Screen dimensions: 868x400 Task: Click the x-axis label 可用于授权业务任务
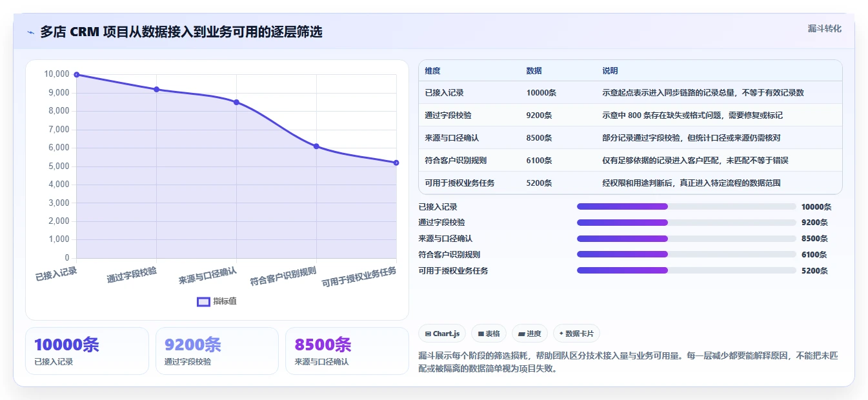359,275
